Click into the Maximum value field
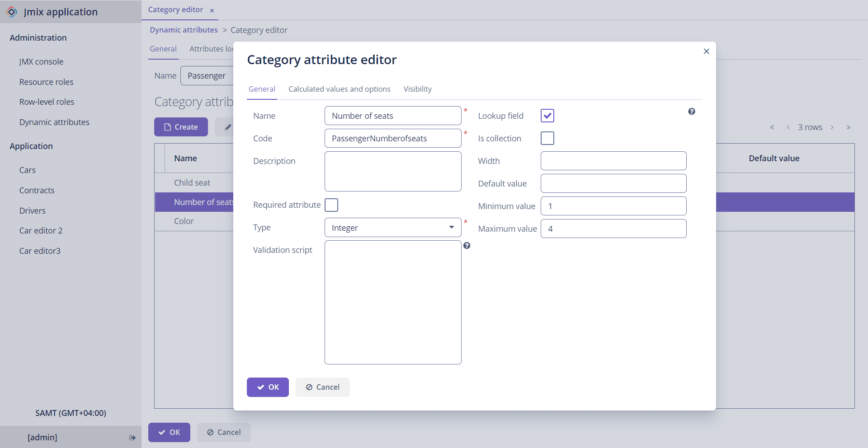 click(x=613, y=229)
